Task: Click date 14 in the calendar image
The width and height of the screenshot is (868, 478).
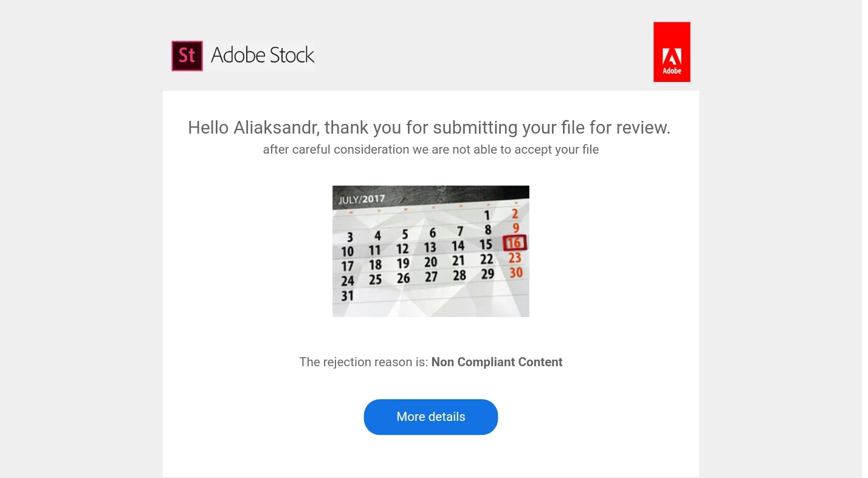Action: (x=458, y=246)
